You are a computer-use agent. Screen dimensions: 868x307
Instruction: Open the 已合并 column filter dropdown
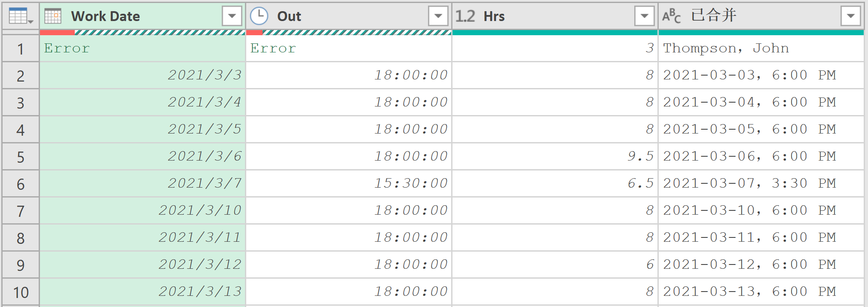(851, 16)
